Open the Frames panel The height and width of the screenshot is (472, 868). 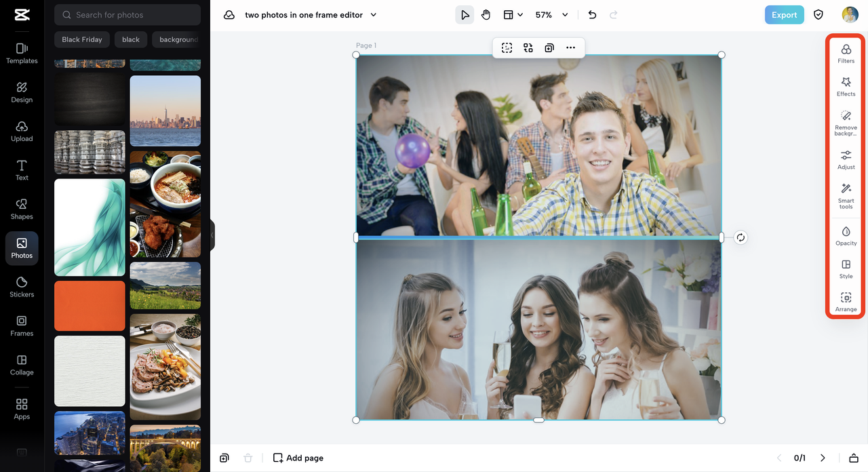click(x=22, y=326)
